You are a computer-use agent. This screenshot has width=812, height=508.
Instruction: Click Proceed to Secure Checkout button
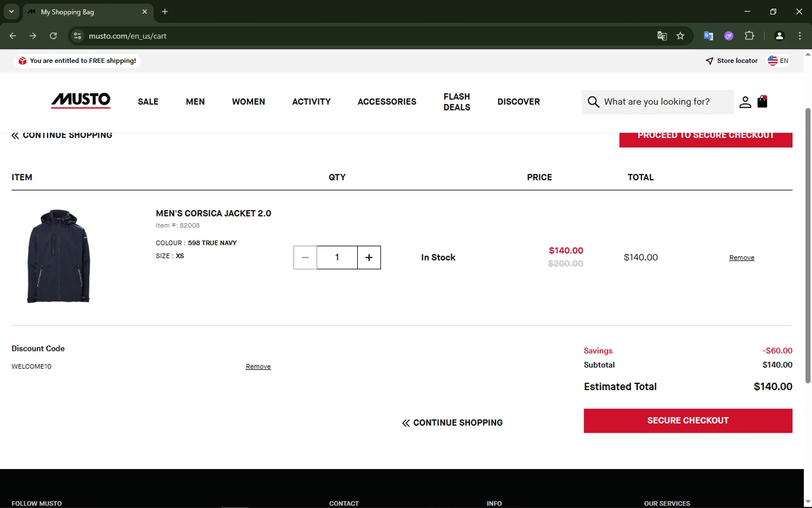(x=706, y=139)
